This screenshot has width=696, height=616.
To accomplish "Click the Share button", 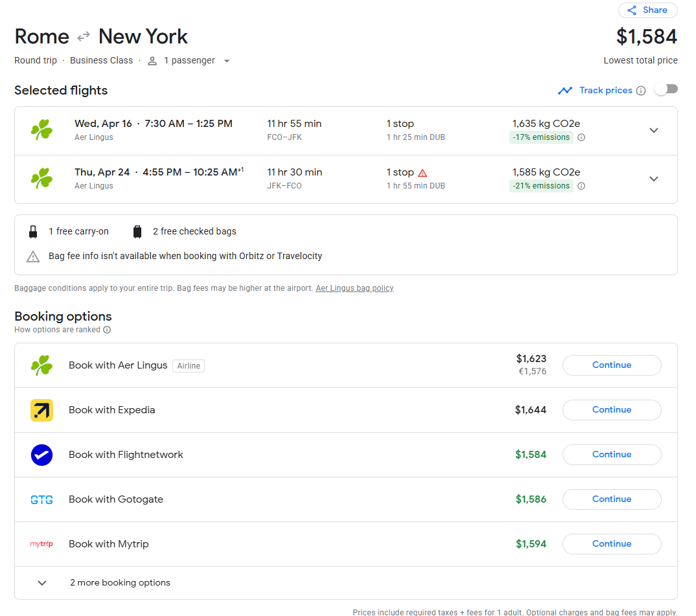I will coord(647,10).
